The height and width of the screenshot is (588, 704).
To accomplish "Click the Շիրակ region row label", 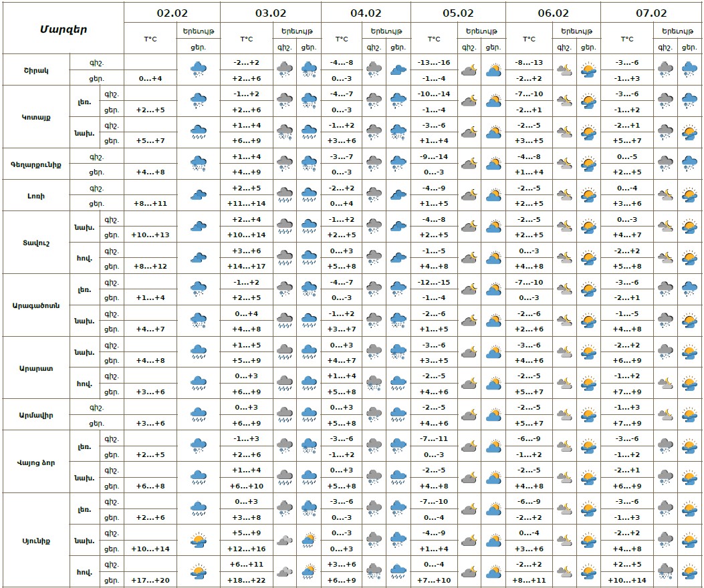I will tap(35, 69).
